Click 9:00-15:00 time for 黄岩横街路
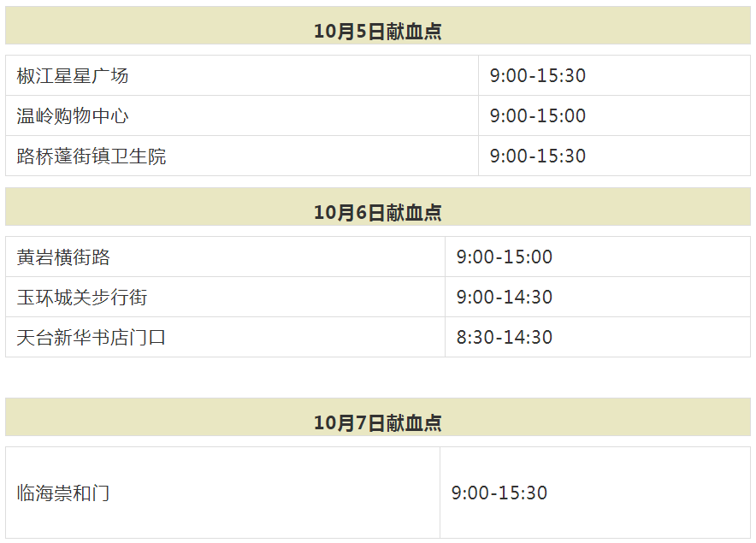756x543 pixels. tap(598, 257)
